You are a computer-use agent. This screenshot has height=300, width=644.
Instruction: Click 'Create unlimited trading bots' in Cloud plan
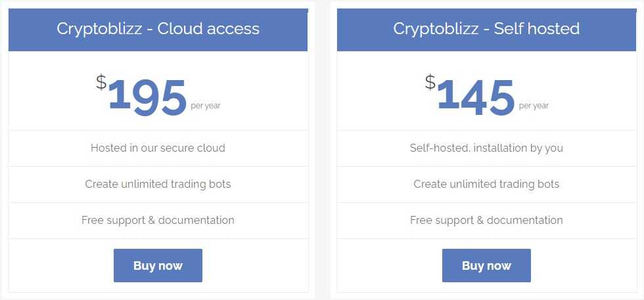(x=158, y=184)
